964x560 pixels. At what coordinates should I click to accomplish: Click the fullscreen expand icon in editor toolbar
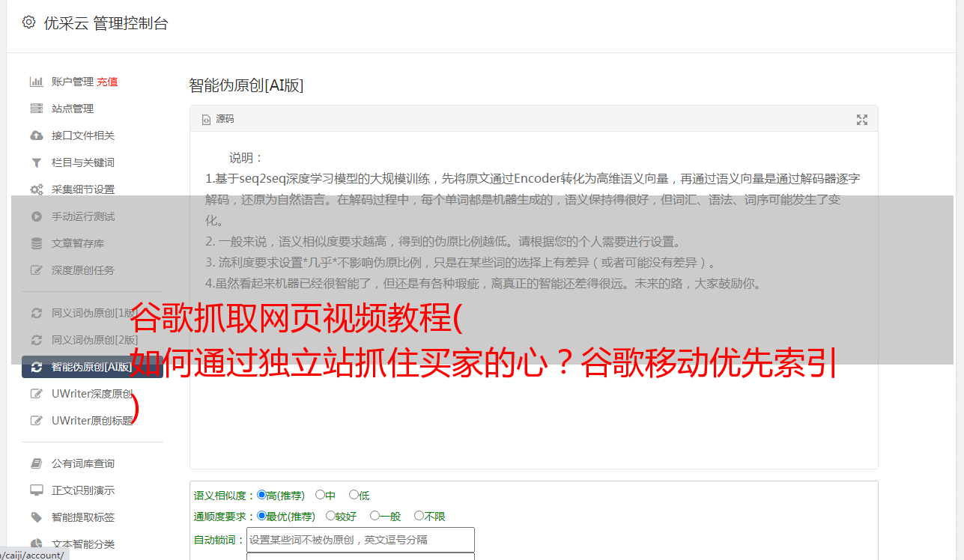tap(862, 120)
